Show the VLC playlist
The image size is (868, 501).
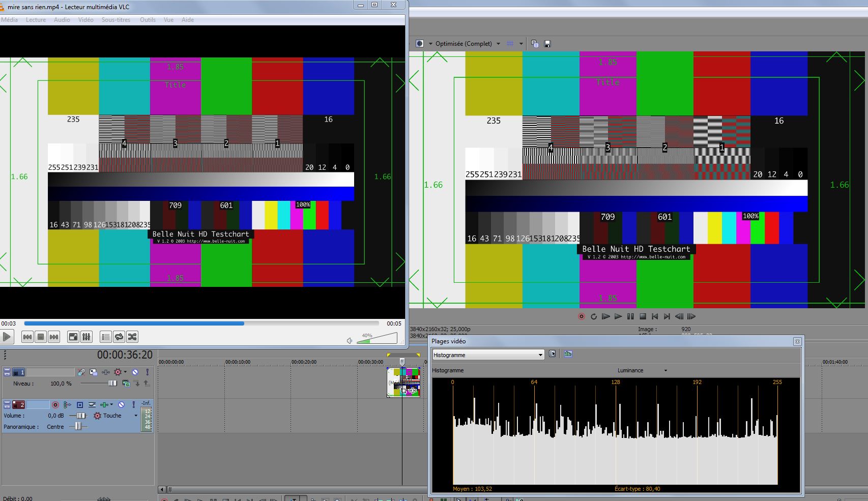point(105,337)
